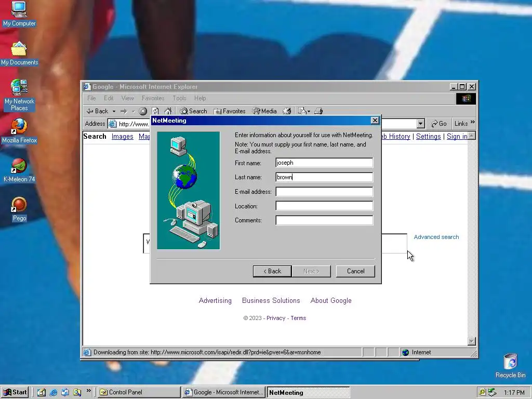Open the Terms link

tap(298, 318)
